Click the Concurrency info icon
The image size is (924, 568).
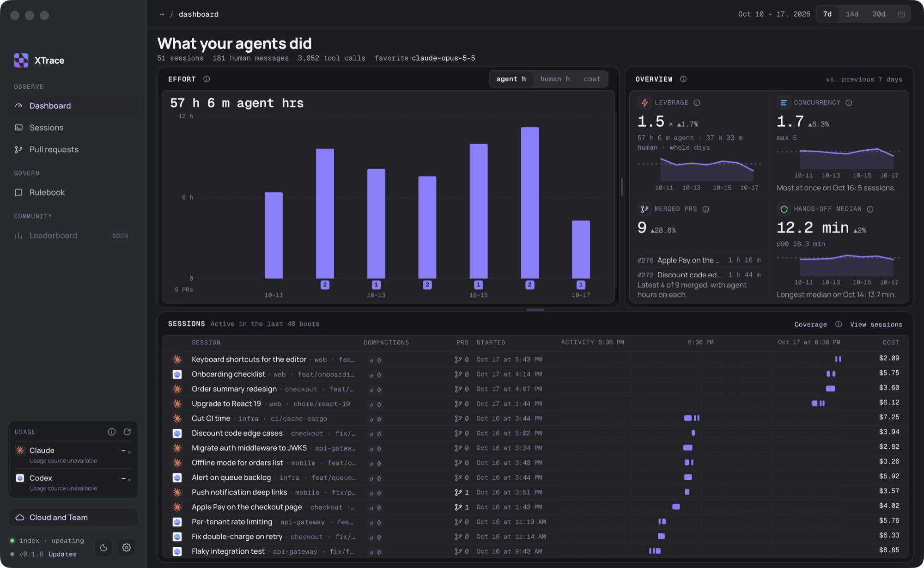tap(849, 103)
